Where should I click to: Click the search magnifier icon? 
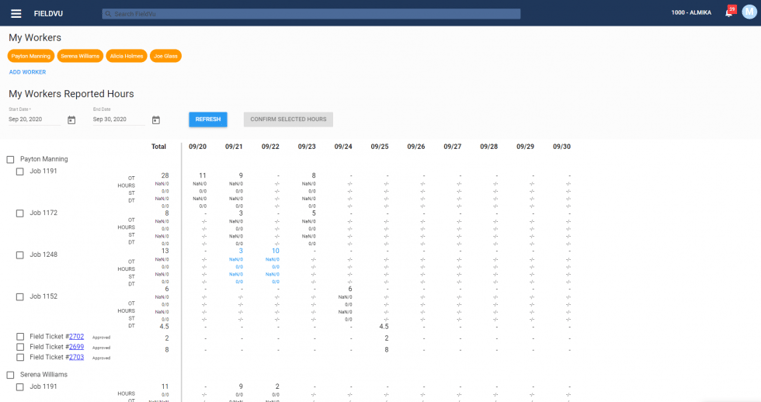tap(108, 14)
